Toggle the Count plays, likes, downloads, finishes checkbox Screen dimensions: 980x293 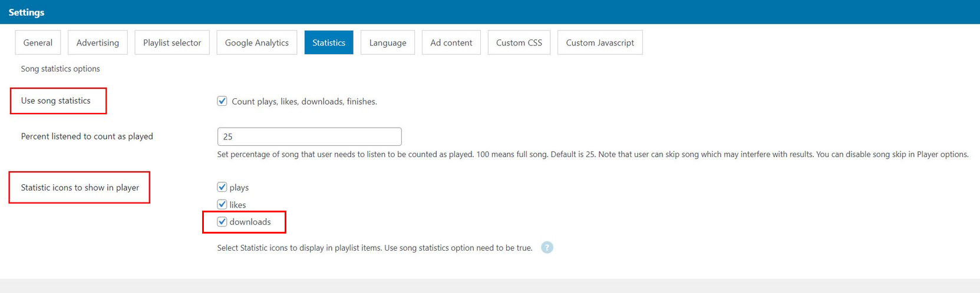[222, 101]
